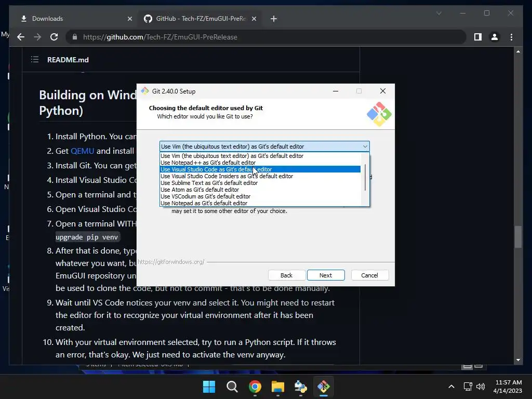
Task: Open Windows taskbar search
Action: 232,387
